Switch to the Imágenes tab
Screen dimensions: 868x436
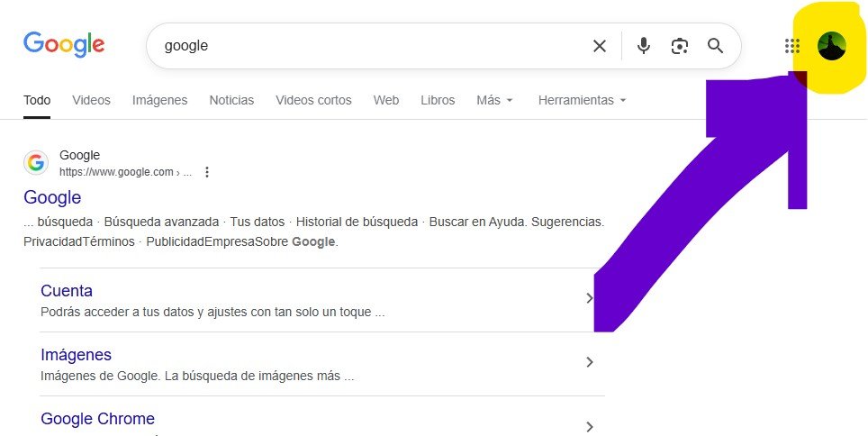pyautogui.click(x=159, y=100)
